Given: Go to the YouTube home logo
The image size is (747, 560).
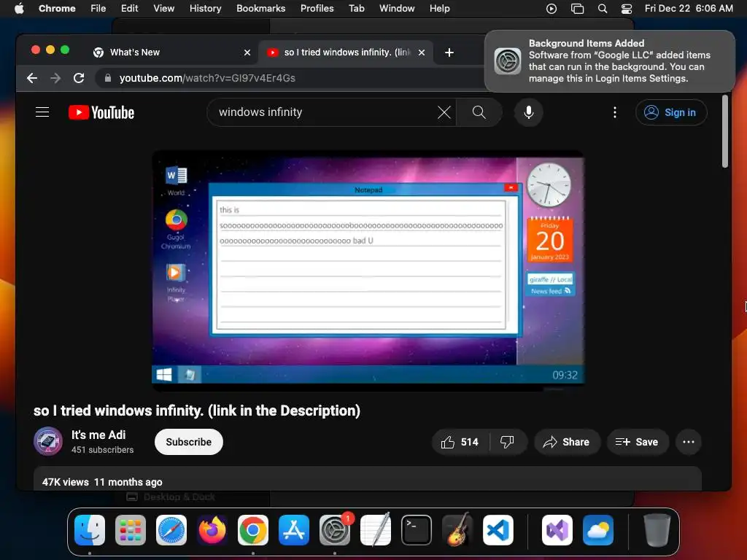Looking at the screenshot, I should tap(101, 112).
